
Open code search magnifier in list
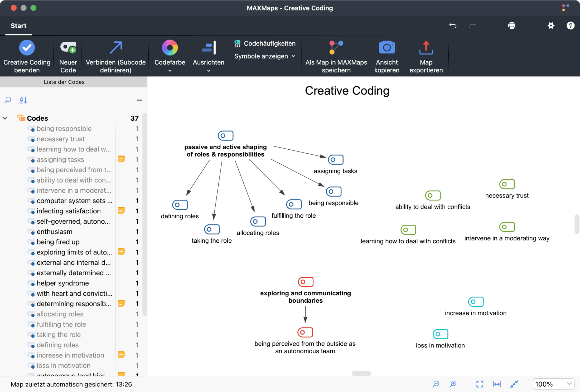click(8, 100)
